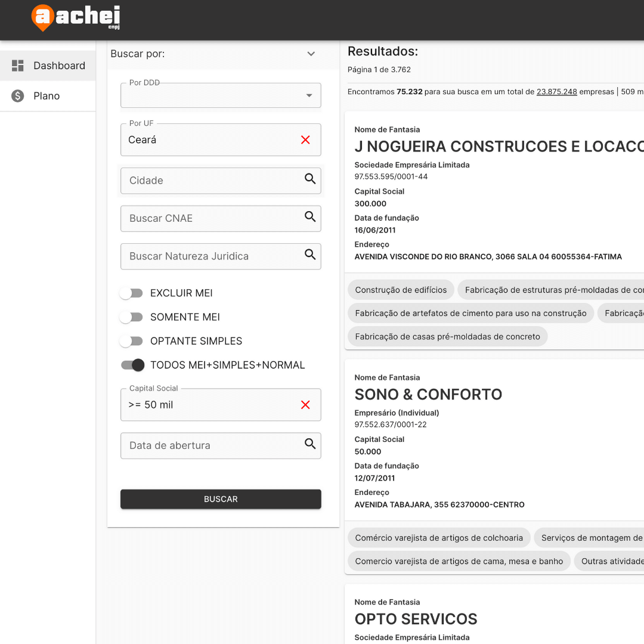
Task: Go to the Plano menu item
Action: coord(47,96)
